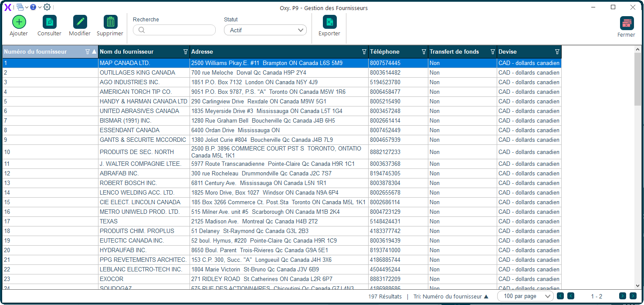Click HYDRAUFAB INC. name cell

[144, 250]
